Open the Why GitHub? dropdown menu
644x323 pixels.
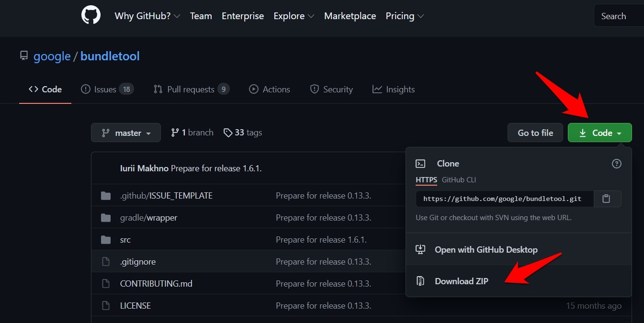click(147, 16)
